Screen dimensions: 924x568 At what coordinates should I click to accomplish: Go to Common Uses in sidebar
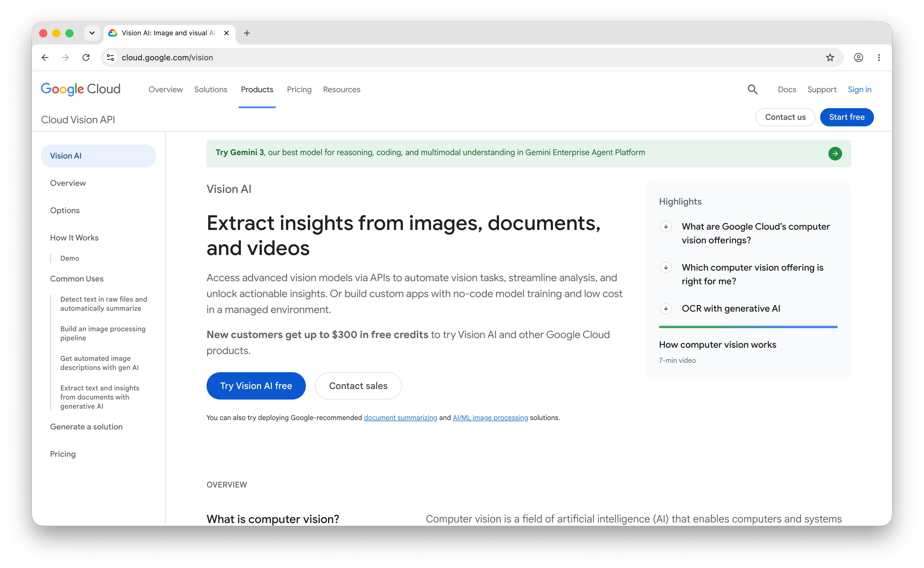tap(77, 279)
